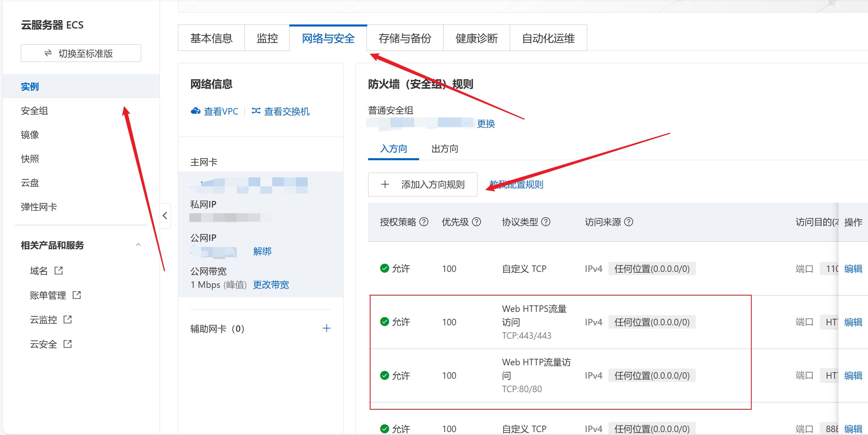This screenshot has height=435, width=868.
Task: Click 解绑 next to public IP
Action: [x=262, y=251]
